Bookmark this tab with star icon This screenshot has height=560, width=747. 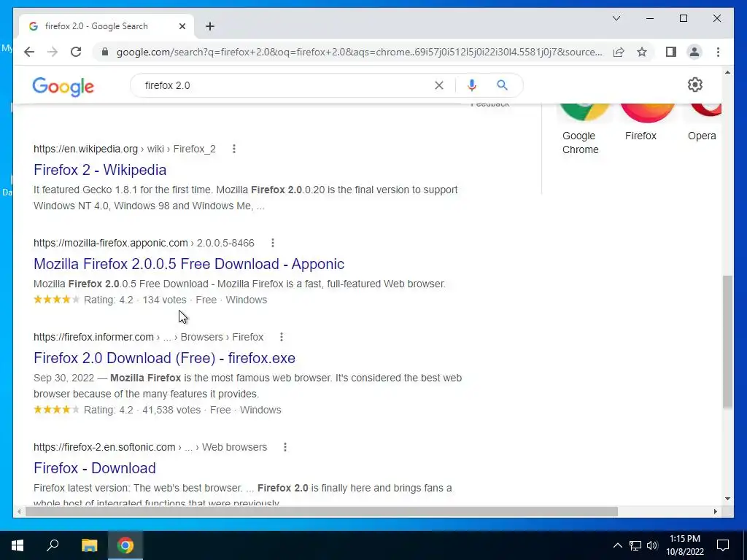pyautogui.click(x=642, y=52)
